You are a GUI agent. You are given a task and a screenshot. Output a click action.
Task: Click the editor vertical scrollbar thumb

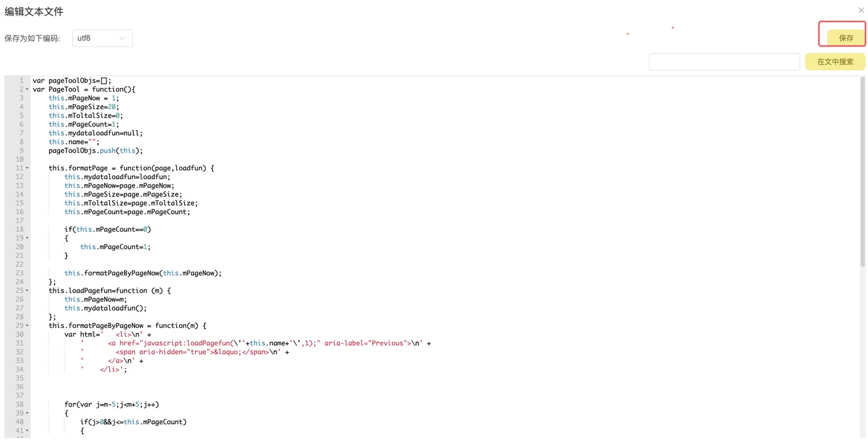862,172
